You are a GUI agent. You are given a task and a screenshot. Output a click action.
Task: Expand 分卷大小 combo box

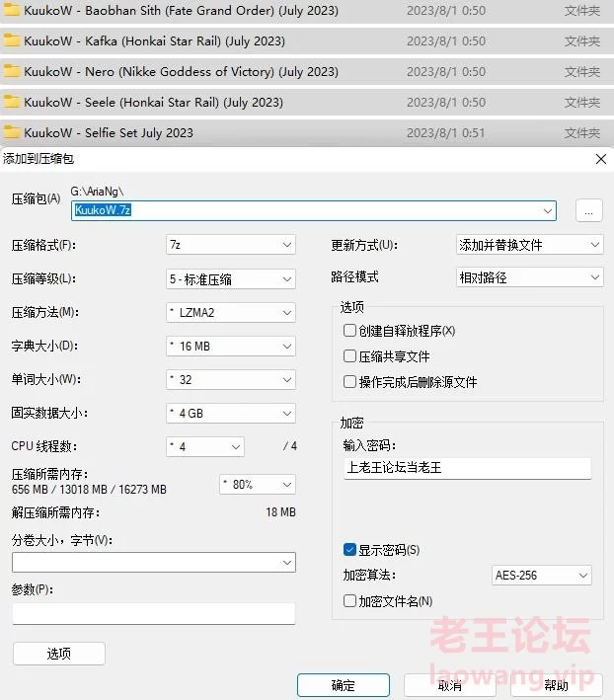[x=154, y=563]
